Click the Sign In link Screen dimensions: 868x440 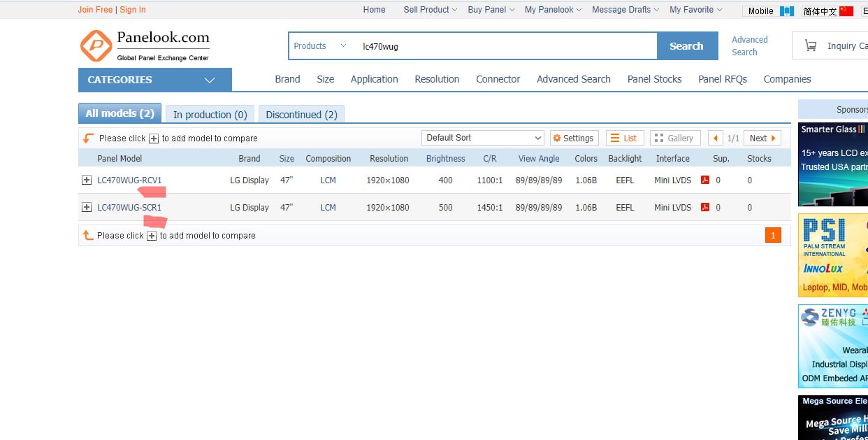[133, 10]
